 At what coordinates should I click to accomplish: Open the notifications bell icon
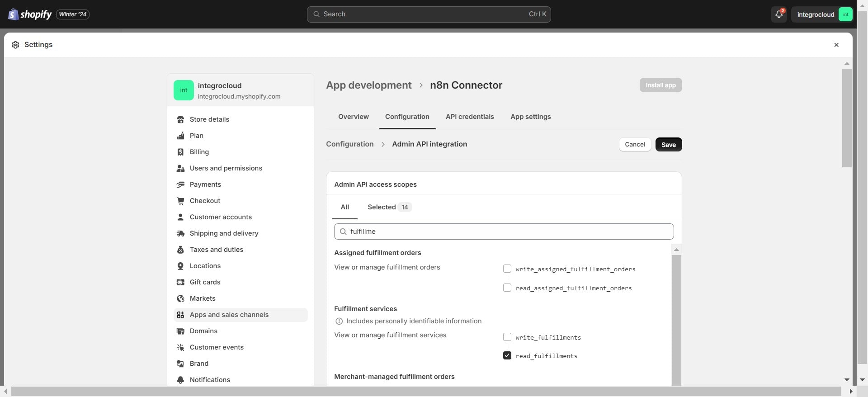(778, 14)
